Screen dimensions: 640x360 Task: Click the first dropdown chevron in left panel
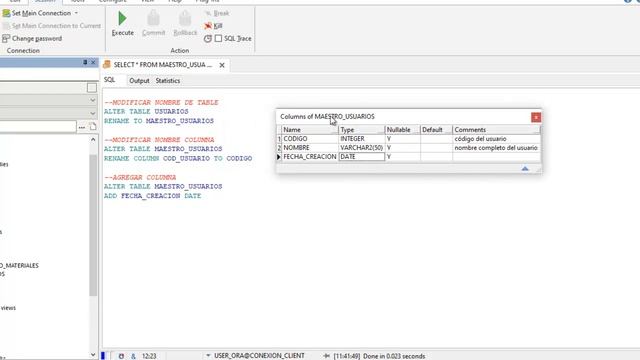[93, 100]
